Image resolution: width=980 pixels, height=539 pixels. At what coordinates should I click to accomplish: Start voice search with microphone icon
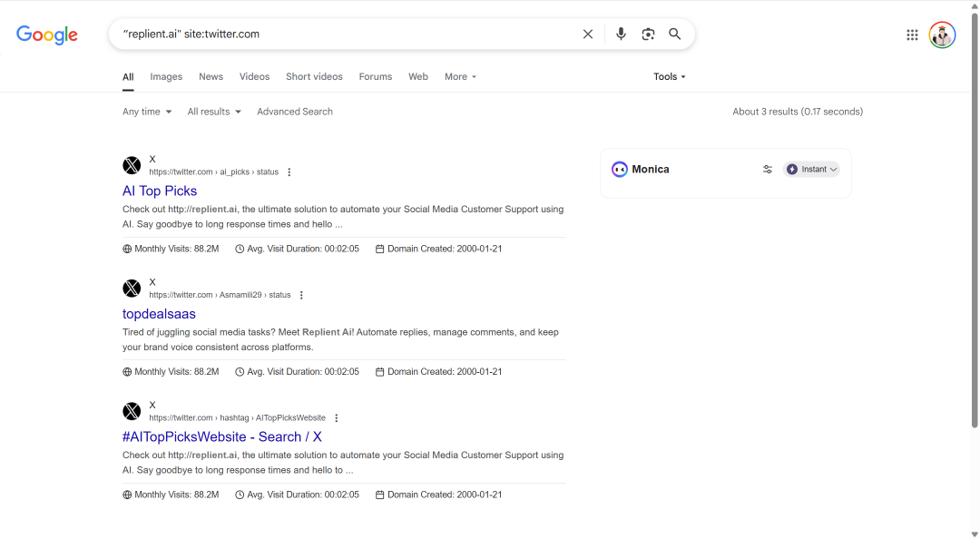tap(621, 34)
